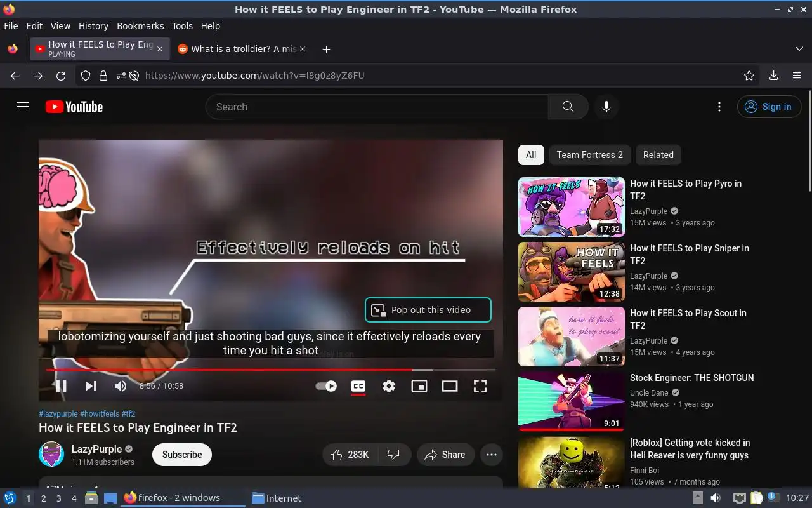Open YouTube guide hamburger menu

(23, 107)
